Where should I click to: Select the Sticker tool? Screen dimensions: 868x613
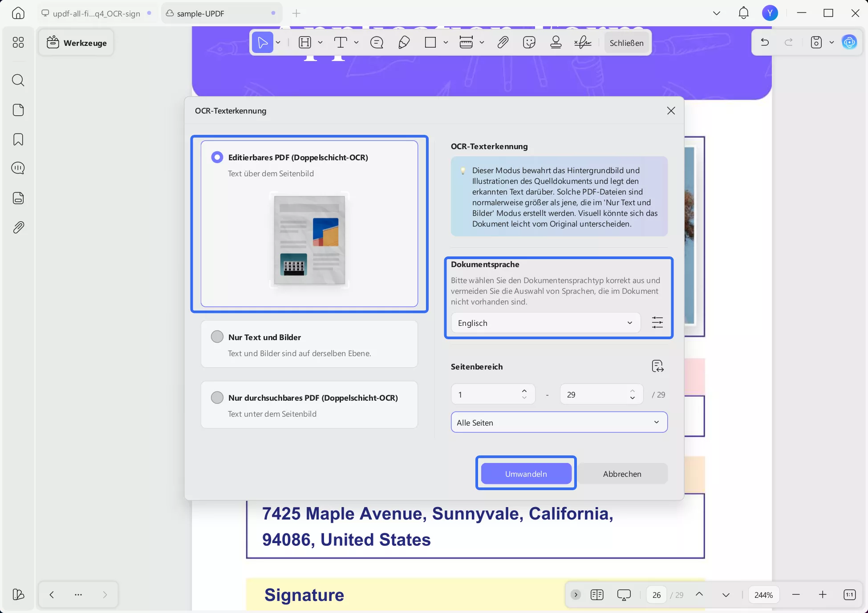point(529,42)
